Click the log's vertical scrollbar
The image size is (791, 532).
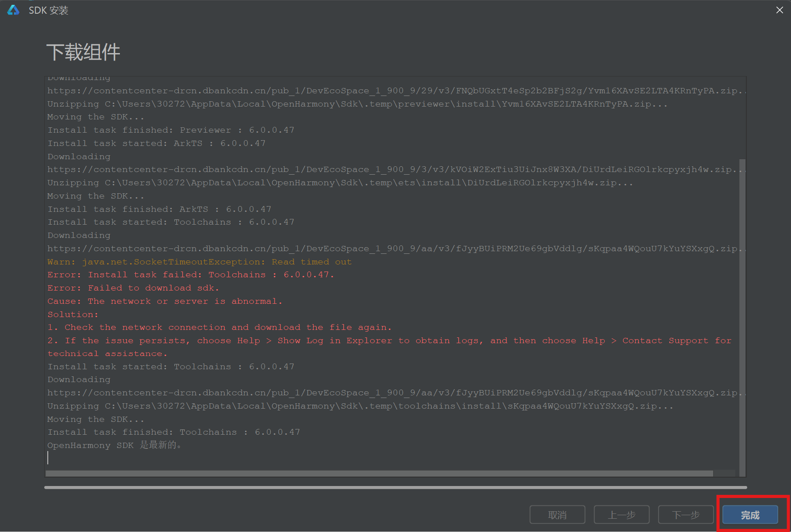(742, 310)
